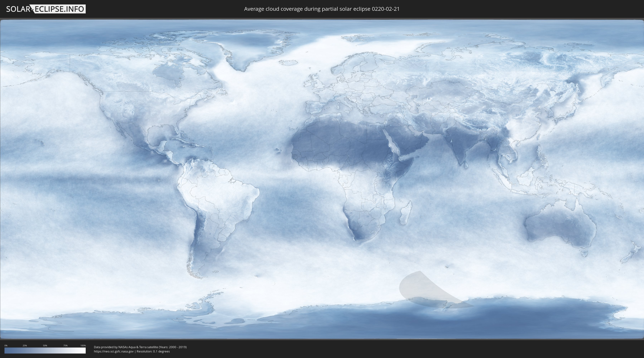The width and height of the screenshot is (644, 358).
Task: Click the NASA Aqua & Terra data credit
Action: click(140, 347)
